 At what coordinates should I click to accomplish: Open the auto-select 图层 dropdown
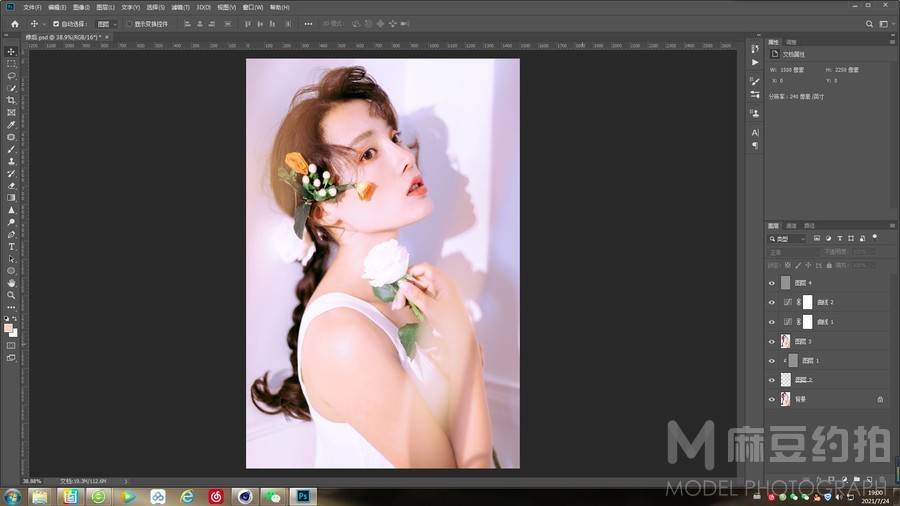(x=107, y=24)
